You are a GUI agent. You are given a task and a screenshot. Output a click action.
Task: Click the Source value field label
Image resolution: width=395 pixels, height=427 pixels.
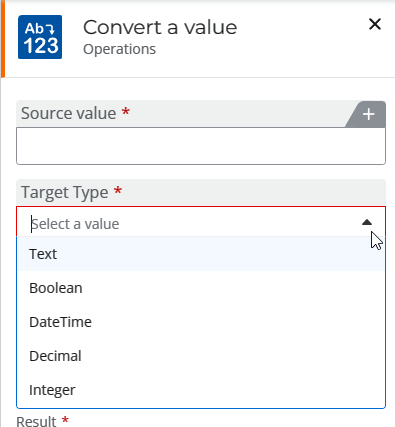click(68, 113)
